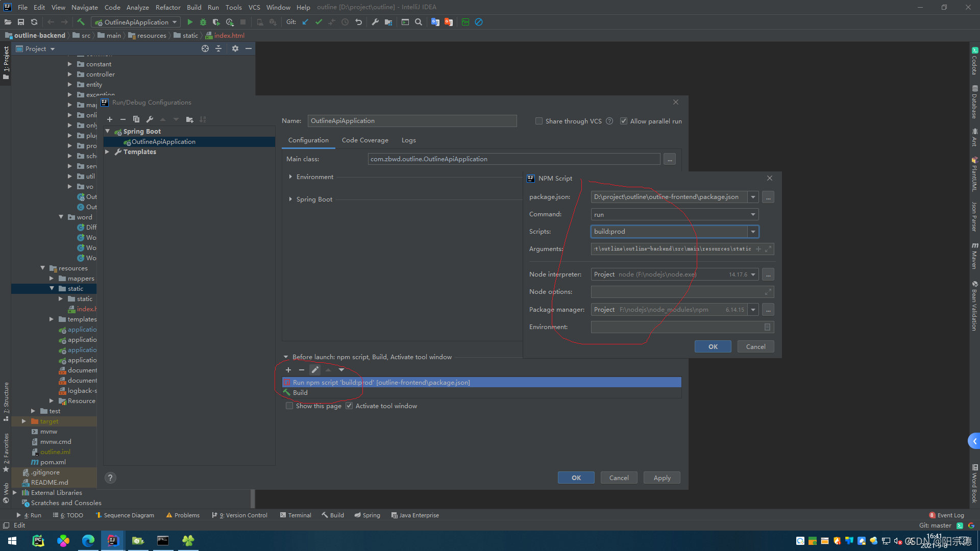Open the Event Log in status bar
Image resolution: width=980 pixels, height=551 pixels.
947,515
